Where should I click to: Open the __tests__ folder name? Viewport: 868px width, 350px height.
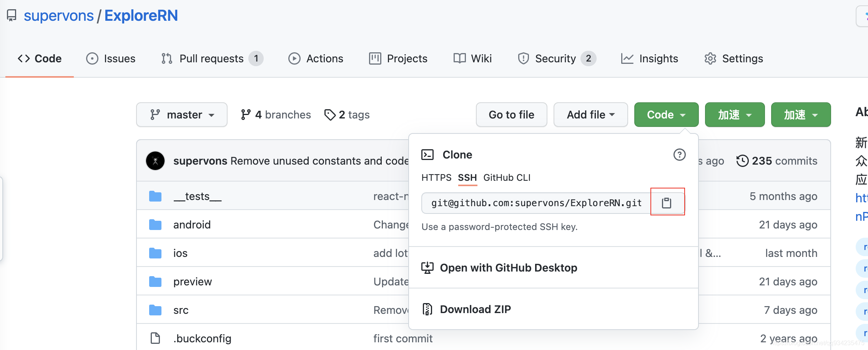(x=198, y=196)
